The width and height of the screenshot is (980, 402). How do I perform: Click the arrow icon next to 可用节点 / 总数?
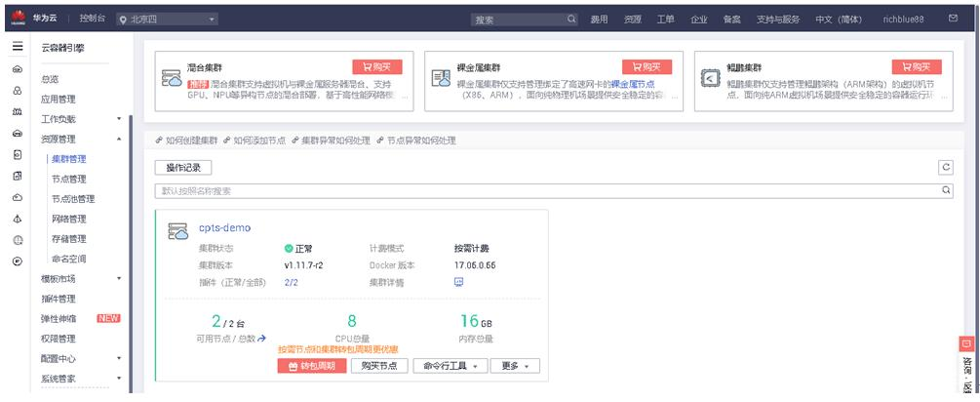pyautogui.click(x=262, y=339)
